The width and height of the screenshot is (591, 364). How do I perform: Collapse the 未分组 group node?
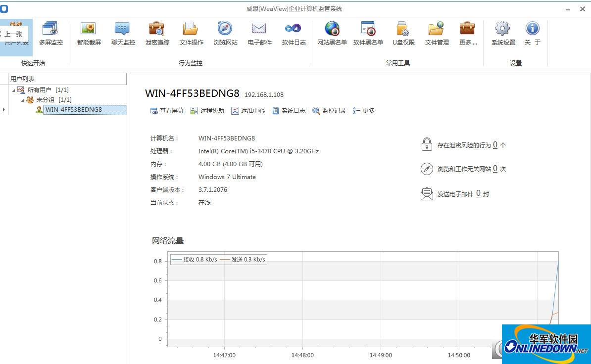coord(22,100)
